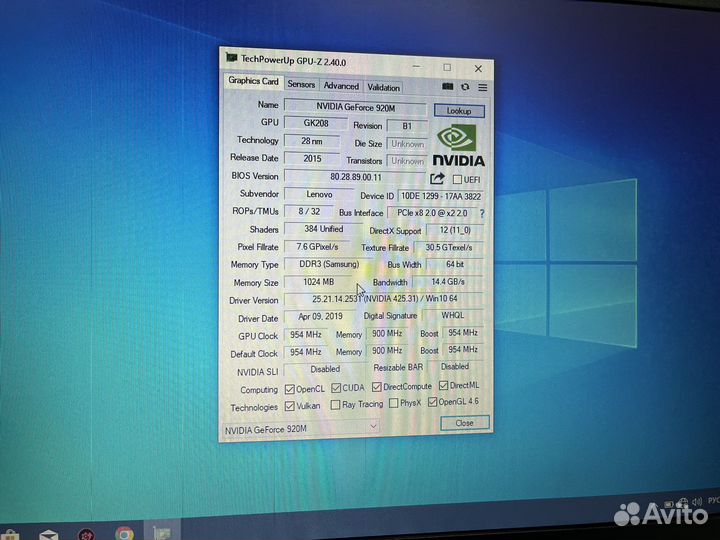Select the Graphics Card tab
The height and width of the screenshot is (540, 720).
(253, 81)
